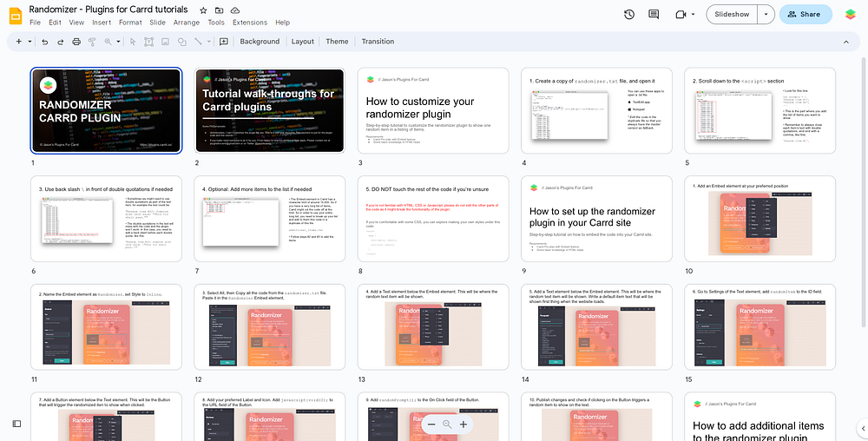This screenshot has height=441, width=868.
Task: Select the shape tool
Action: click(x=181, y=42)
